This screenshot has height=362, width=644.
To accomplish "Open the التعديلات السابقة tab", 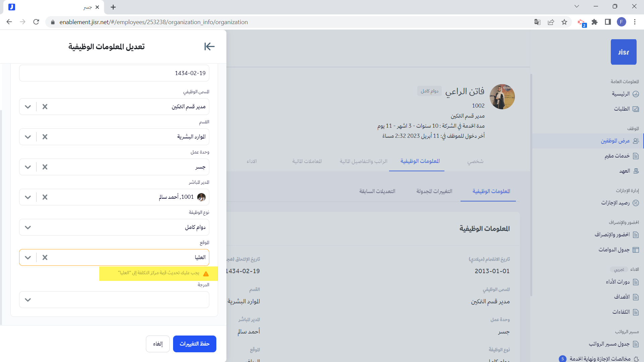I will tap(377, 191).
